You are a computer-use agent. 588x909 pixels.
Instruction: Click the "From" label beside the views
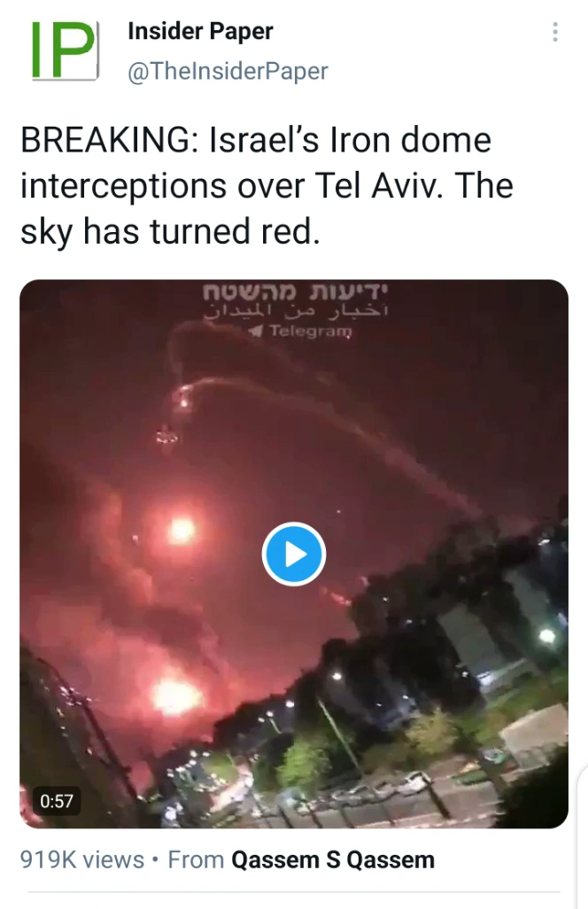(196, 859)
